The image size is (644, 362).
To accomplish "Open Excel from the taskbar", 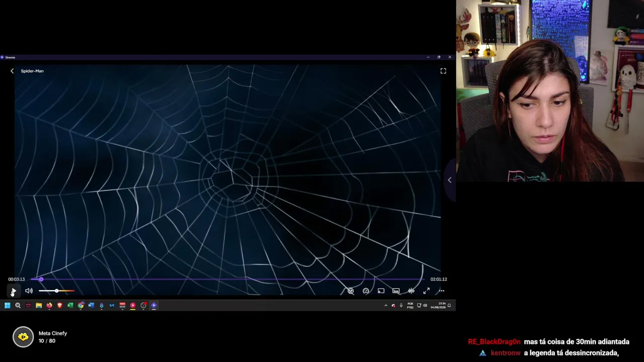I will tap(70, 305).
